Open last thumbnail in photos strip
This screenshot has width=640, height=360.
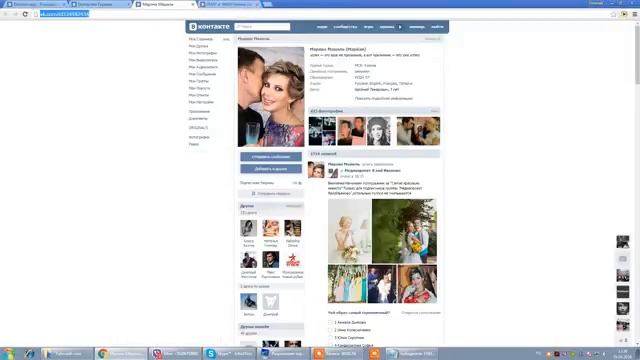coord(418,131)
